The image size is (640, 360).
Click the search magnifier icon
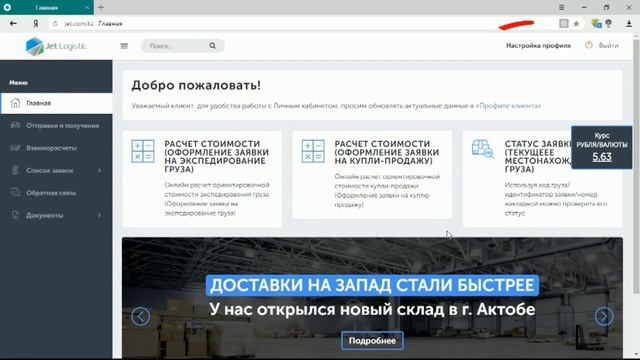click(213, 46)
